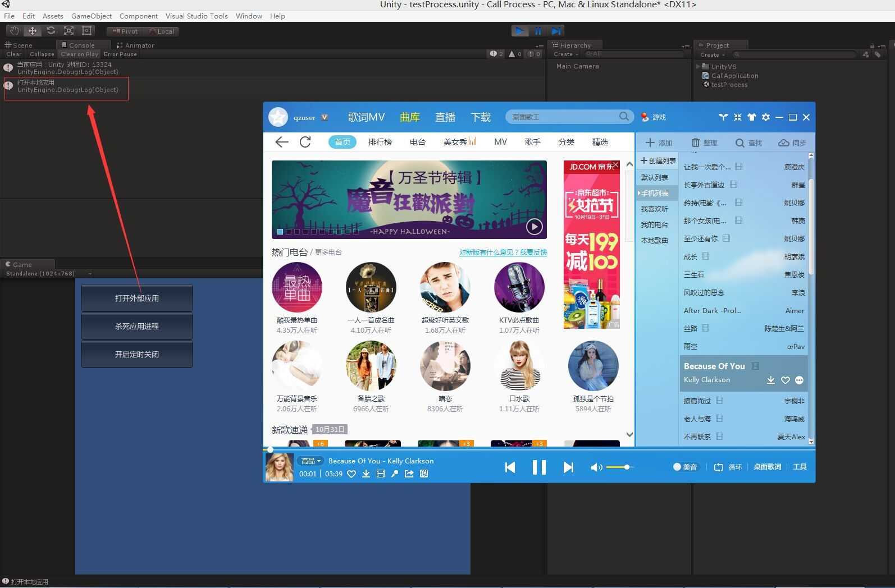Play the Halloween banner video
Image resolution: width=895 pixels, height=588 pixels.
click(534, 227)
